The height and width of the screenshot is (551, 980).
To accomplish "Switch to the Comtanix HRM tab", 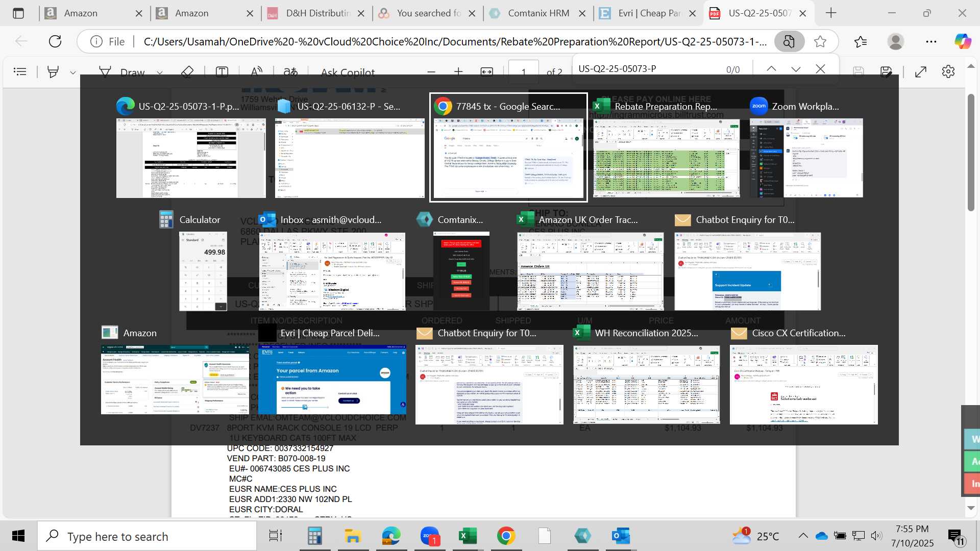I will point(538,13).
